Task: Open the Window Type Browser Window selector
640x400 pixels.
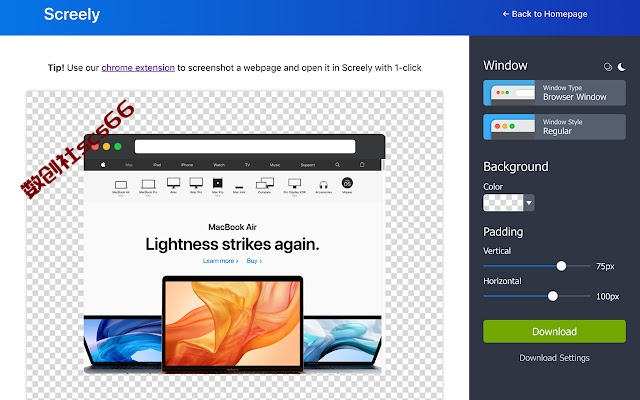Action: (554, 93)
